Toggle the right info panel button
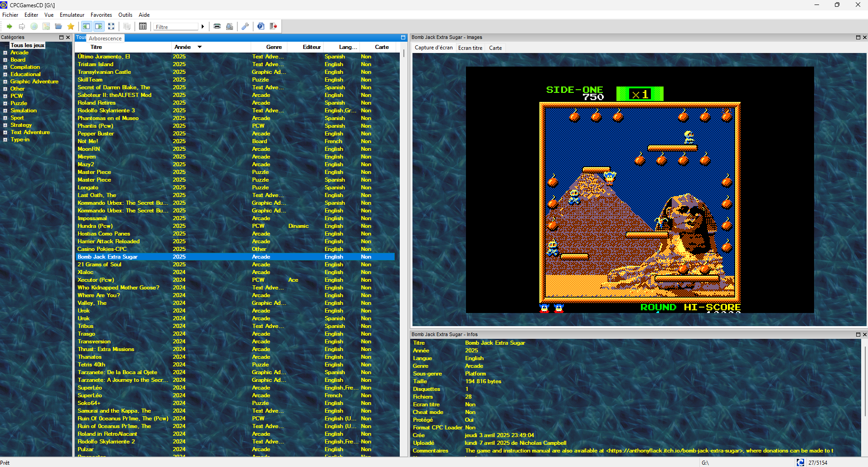 (x=98, y=26)
